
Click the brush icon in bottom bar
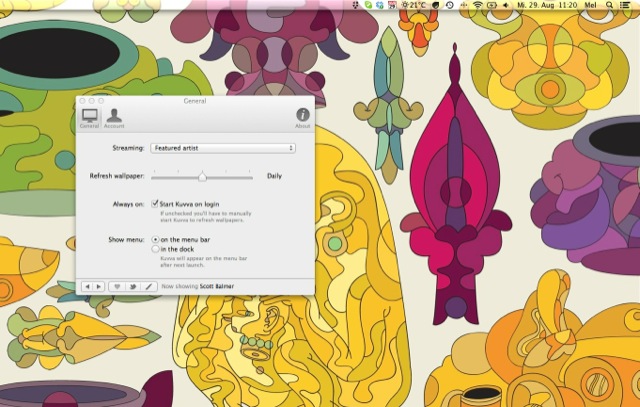pyautogui.click(x=149, y=286)
